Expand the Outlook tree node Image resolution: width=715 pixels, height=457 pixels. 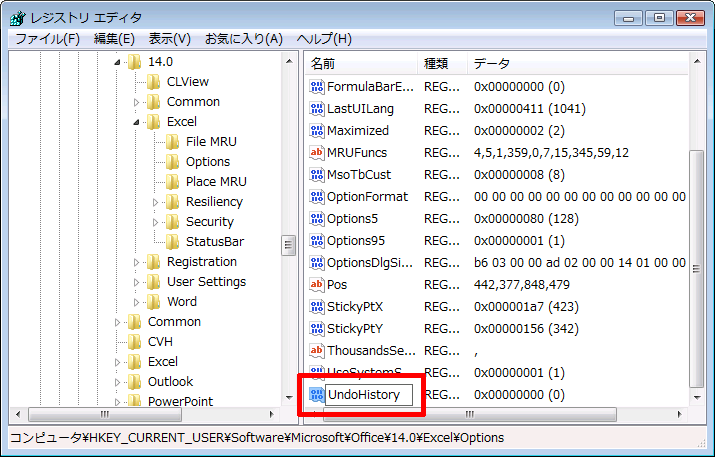(117, 382)
